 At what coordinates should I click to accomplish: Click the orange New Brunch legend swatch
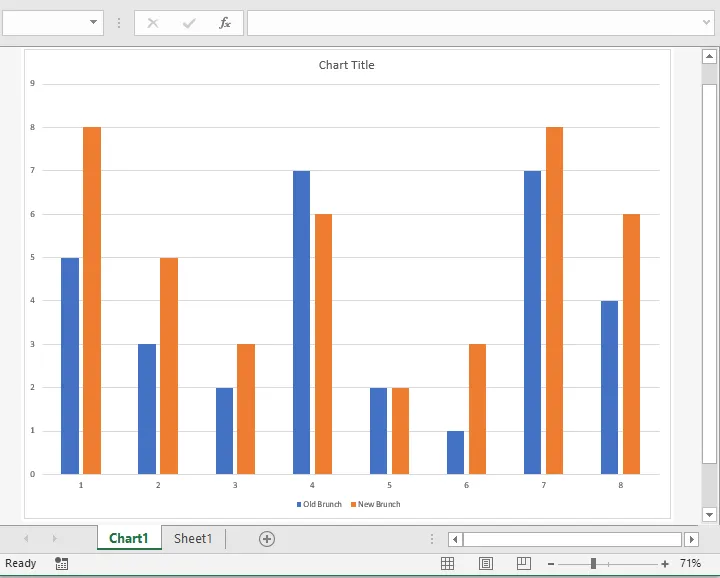tap(353, 505)
